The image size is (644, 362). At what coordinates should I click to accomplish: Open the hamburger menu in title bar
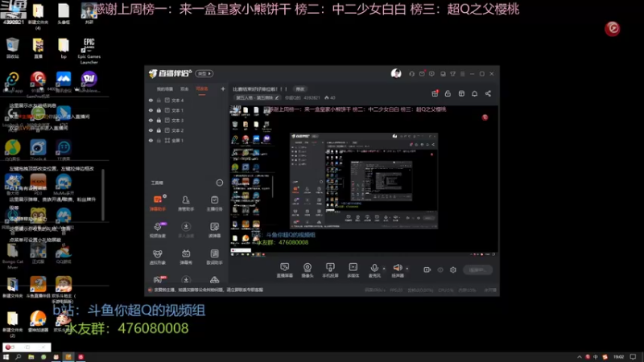[x=462, y=74]
